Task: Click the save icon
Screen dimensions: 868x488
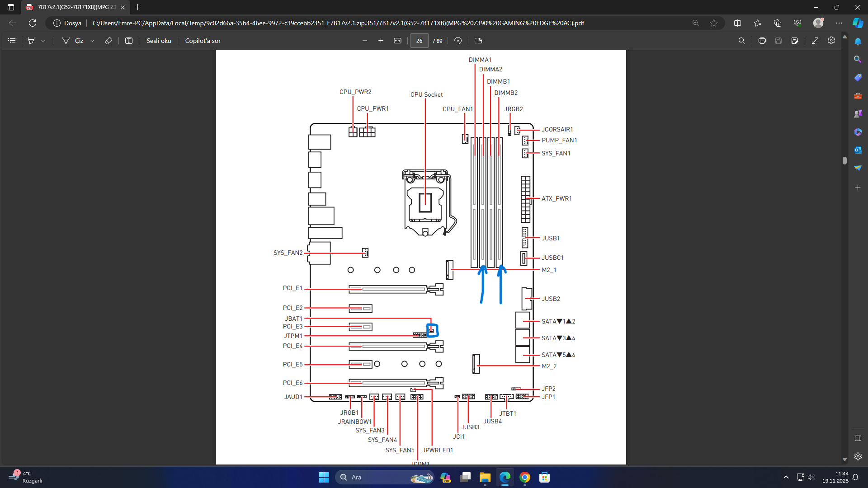Action: (778, 41)
